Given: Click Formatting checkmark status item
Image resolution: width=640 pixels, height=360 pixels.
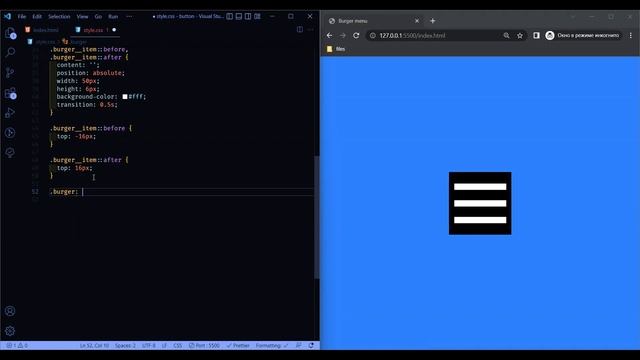Looking at the screenshot, I should [x=272, y=345].
